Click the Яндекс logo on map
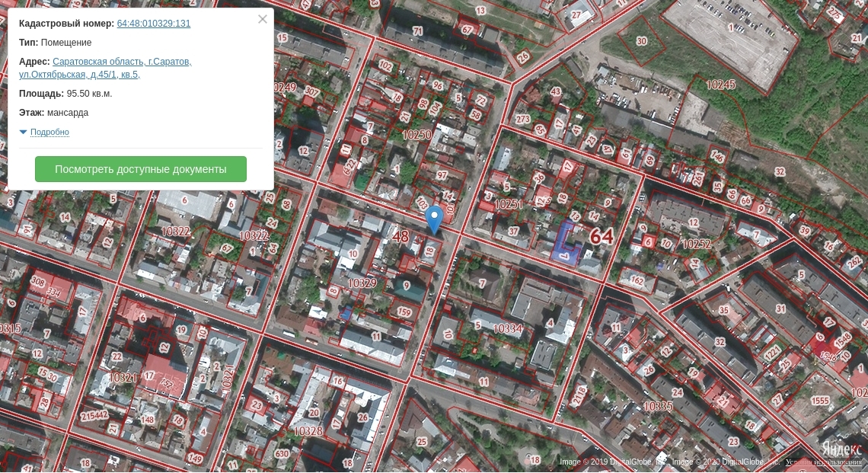Screen dimensions: 868x473 [x=841, y=449]
